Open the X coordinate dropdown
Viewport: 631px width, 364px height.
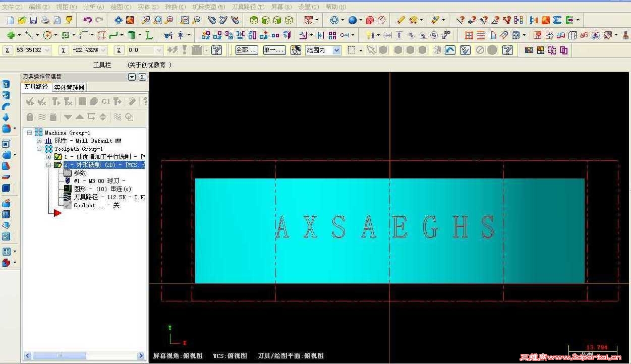coord(48,50)
